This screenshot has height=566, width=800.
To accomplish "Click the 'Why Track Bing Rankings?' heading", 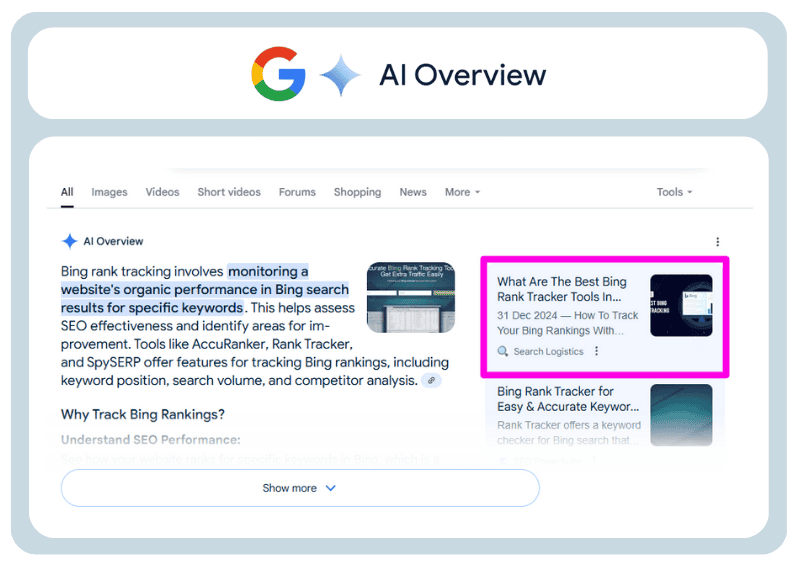I will coord(143,414).
